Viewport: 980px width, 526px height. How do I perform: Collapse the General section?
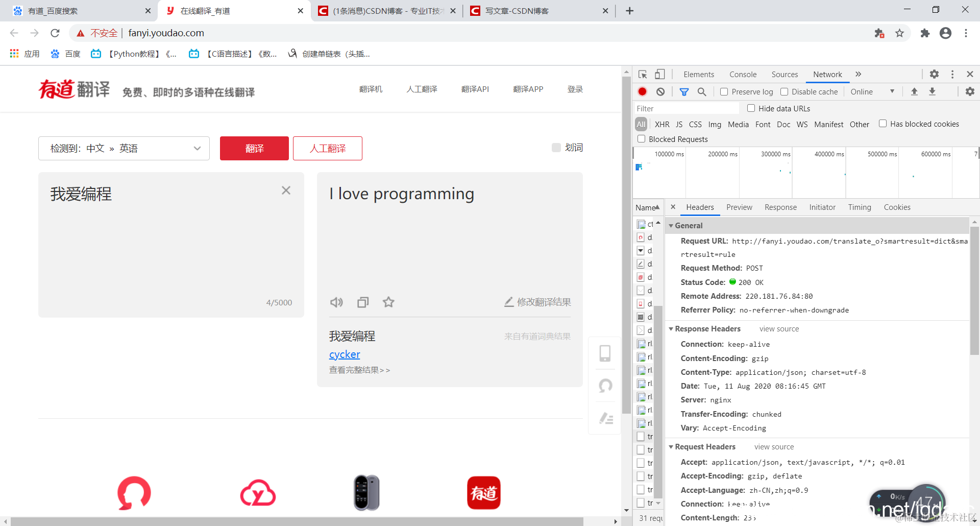click(671, 226)
